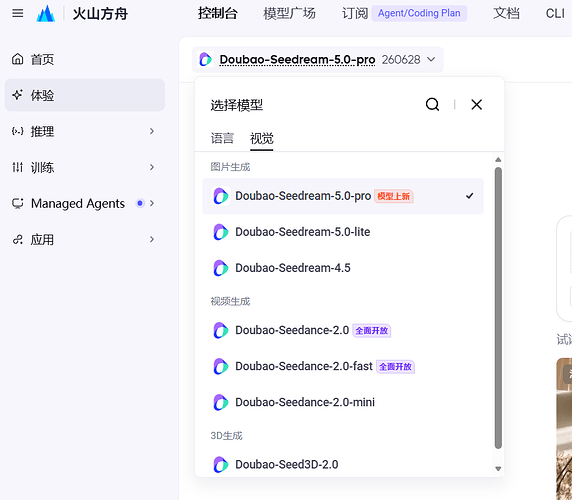Click the 视频生成 section heading
Viewport: 572px width, 500px height.
(x=230, y=301)
